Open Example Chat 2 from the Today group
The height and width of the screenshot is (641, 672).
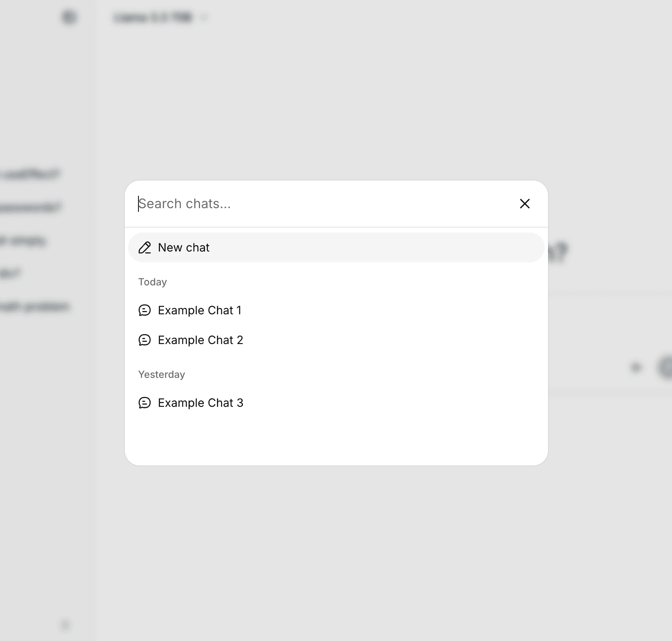pyautogui.click(x=200, y=340)
